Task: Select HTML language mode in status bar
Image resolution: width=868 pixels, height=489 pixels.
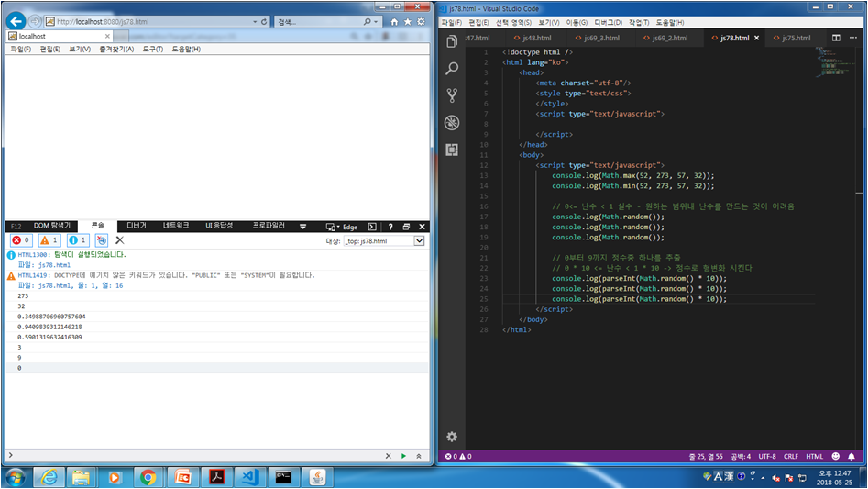Action: coord(814,456)
